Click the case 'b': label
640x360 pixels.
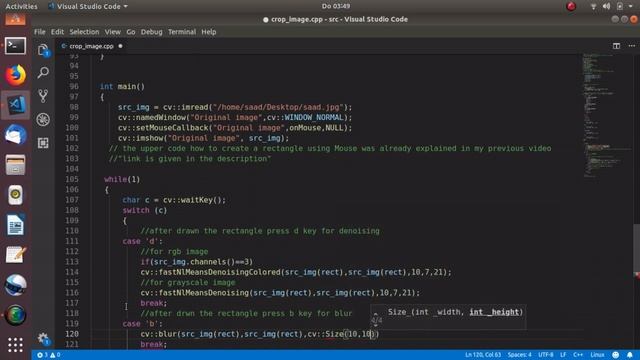(x=142, y=324)
